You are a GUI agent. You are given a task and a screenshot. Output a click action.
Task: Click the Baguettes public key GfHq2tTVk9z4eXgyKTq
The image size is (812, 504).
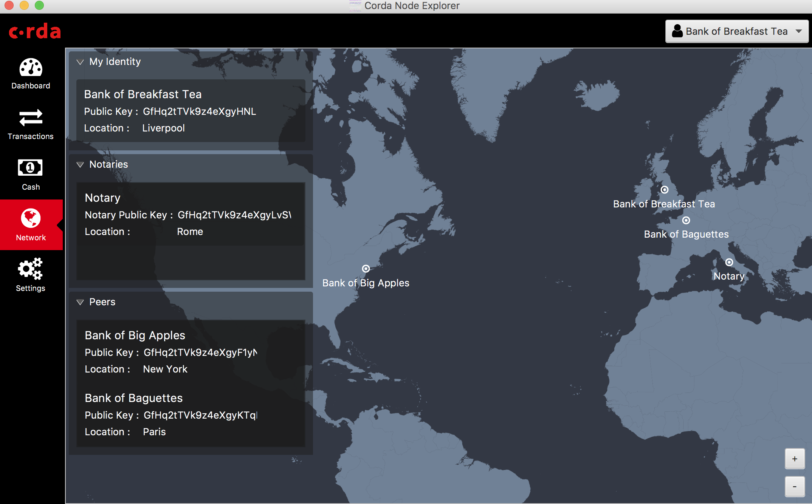pos(200,415)
